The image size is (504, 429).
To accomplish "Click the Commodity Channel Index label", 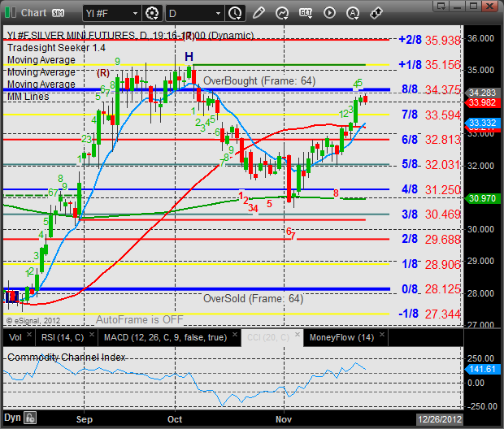I will point(66,357).
